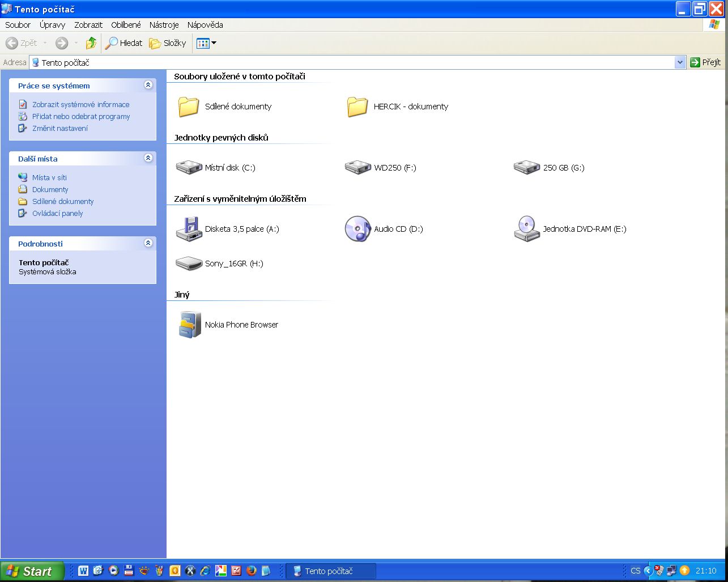Open the WD250 (F:) hard disk

[x=357, y=167]
